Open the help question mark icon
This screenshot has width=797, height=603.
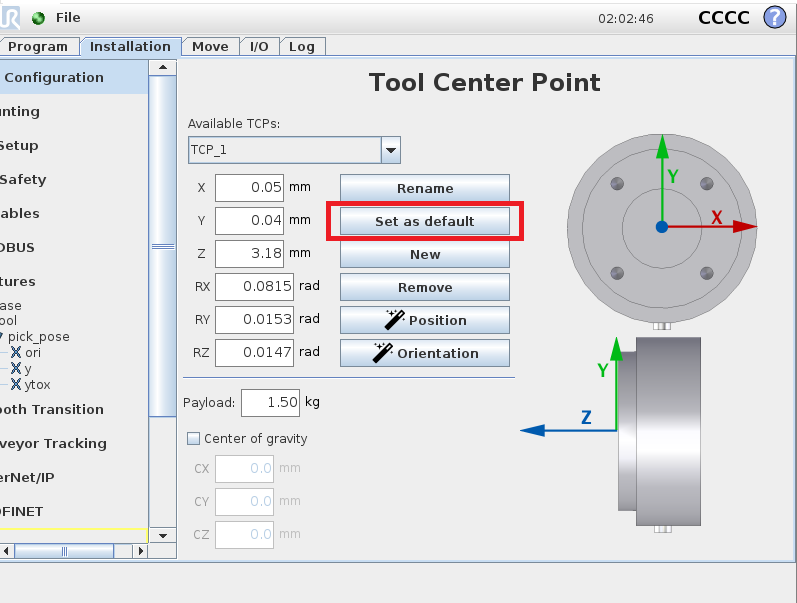pyautogui.click(x=775, y=17)
